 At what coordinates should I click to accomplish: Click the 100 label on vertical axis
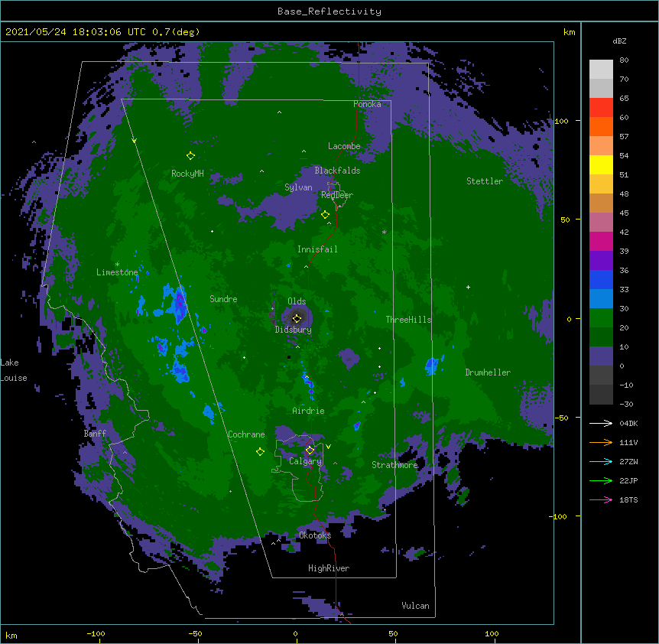coord(561,121)
